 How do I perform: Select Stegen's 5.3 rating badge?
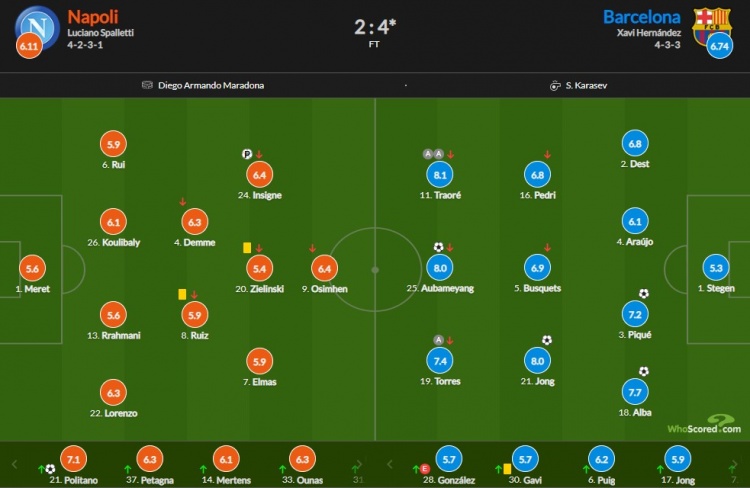(716, 268)
